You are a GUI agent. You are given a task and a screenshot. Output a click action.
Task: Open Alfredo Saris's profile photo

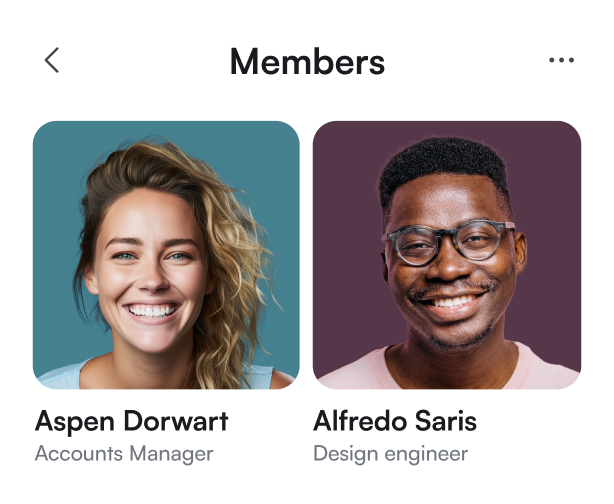click(447, 255)
